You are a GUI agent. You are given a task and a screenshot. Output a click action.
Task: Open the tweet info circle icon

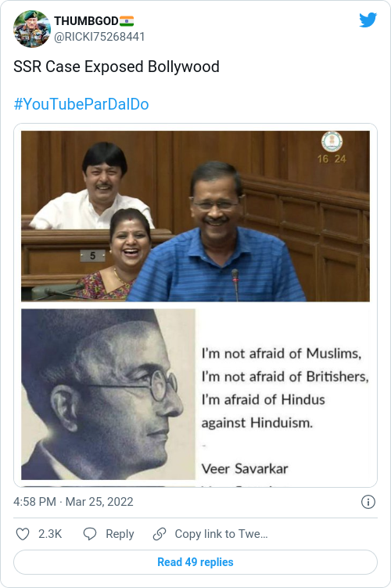click(368, 502)
